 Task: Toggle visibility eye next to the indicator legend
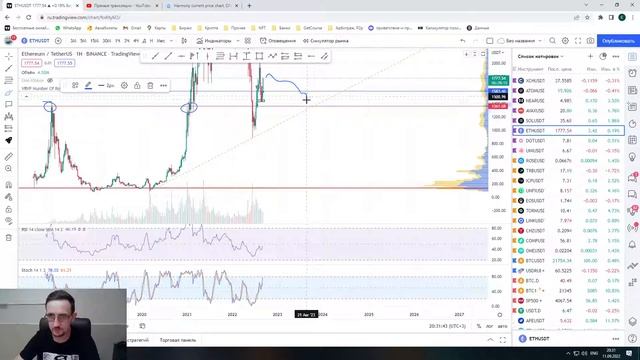(50, 80)
